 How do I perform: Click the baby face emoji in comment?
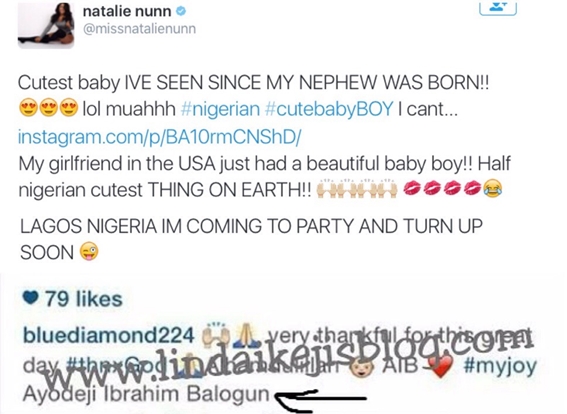[359, 368]
